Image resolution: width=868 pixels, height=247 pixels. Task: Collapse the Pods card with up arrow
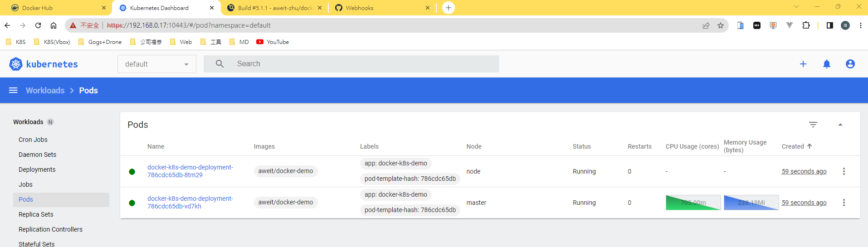click(x=840, y=125)
